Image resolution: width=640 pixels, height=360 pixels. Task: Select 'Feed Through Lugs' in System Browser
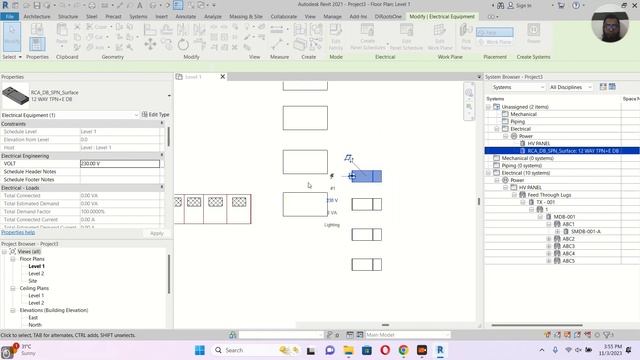549,195
